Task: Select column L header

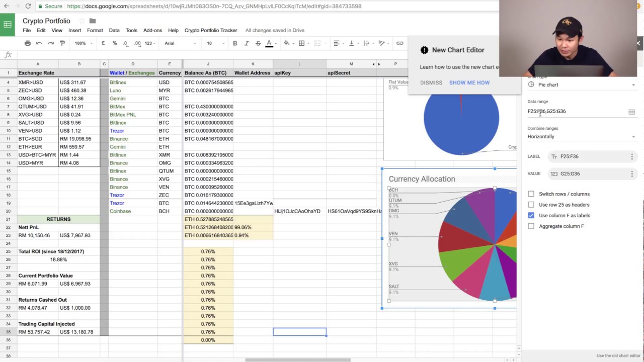Action: [299, 64]
